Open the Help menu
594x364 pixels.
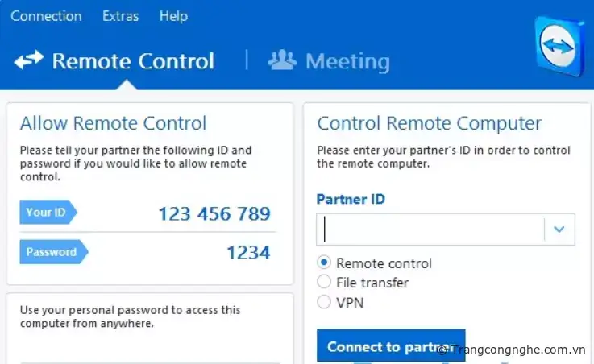click(173, 16)
